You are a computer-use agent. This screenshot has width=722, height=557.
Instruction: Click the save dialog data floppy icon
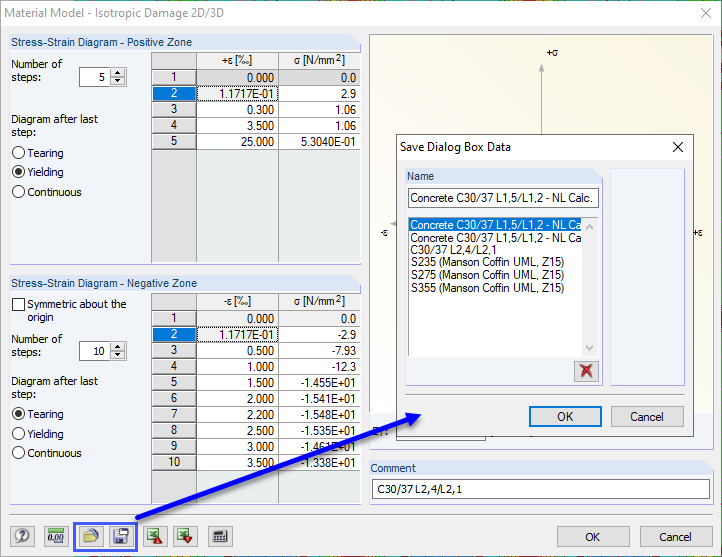pos(121,536)
